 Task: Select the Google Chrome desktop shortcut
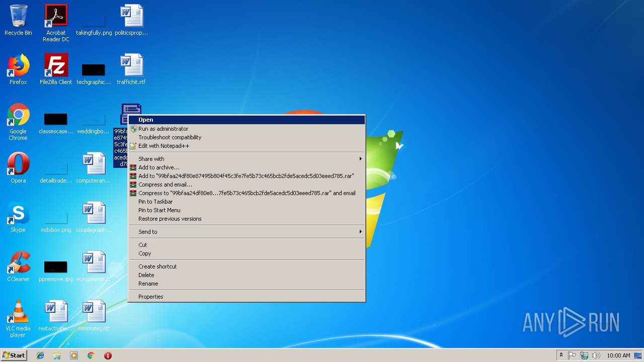point(18,122)
